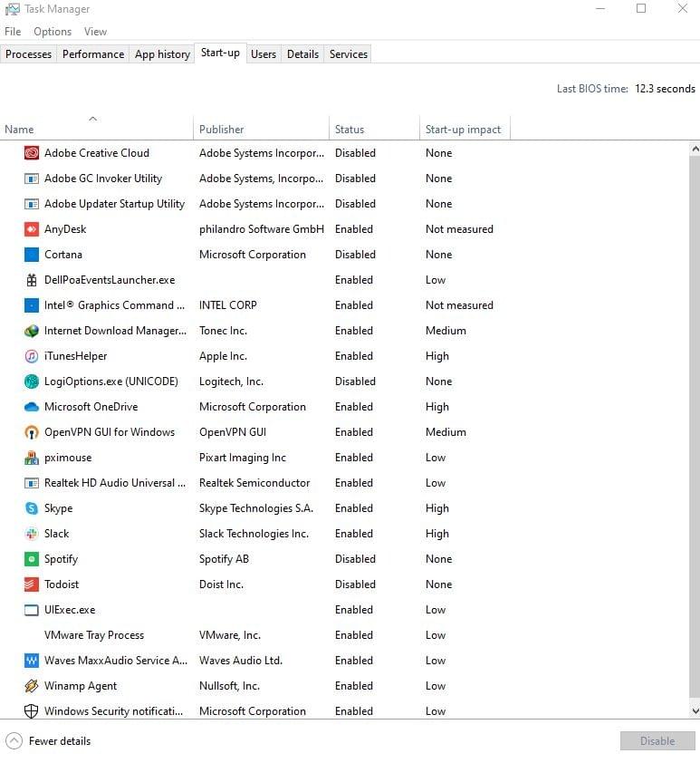
Task: Click the DellPoaEventsLauncher.exe icon
Action: tap(32, 280)
